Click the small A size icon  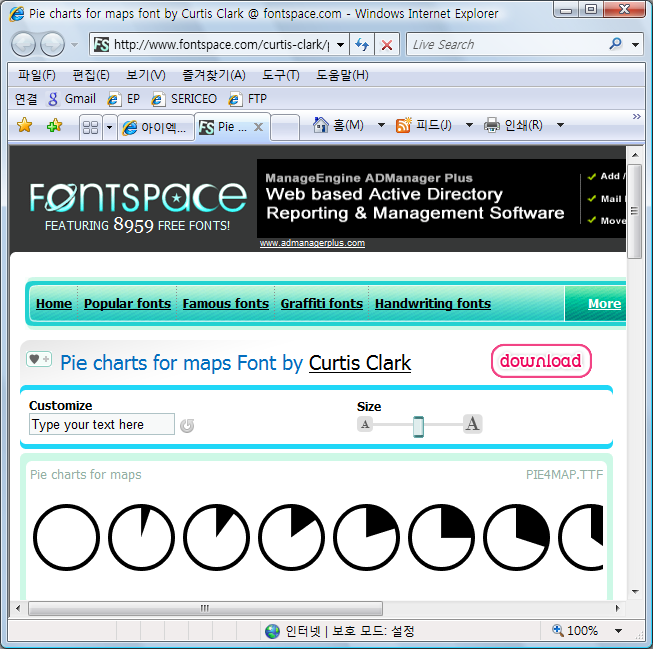click(365, 424)
